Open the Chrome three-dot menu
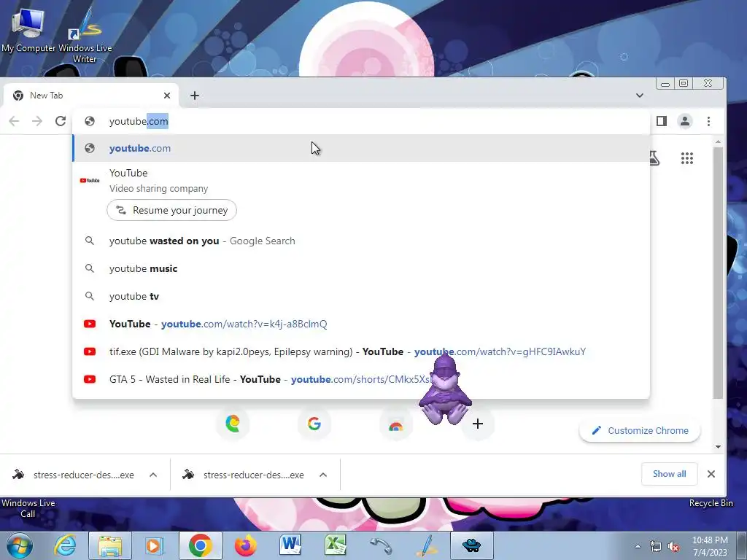 pos(708,121)
